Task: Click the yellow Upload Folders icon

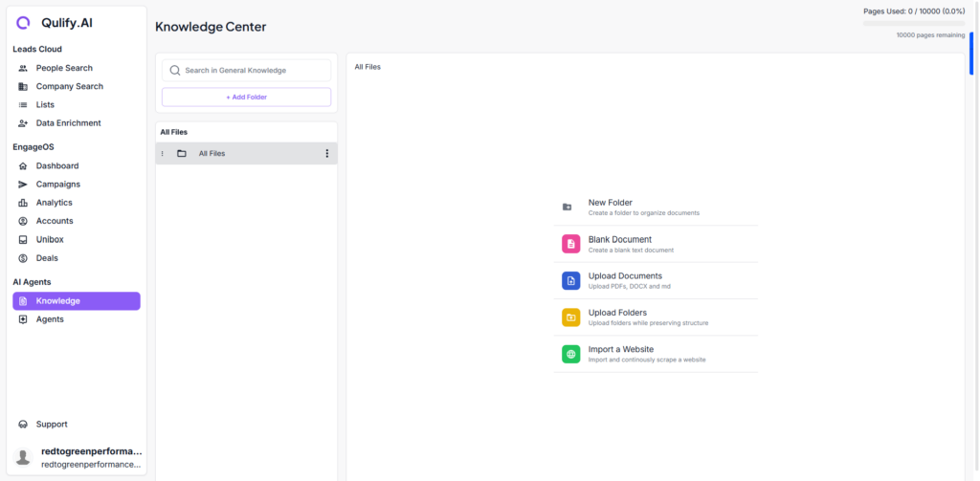Action: coord(571,317)
